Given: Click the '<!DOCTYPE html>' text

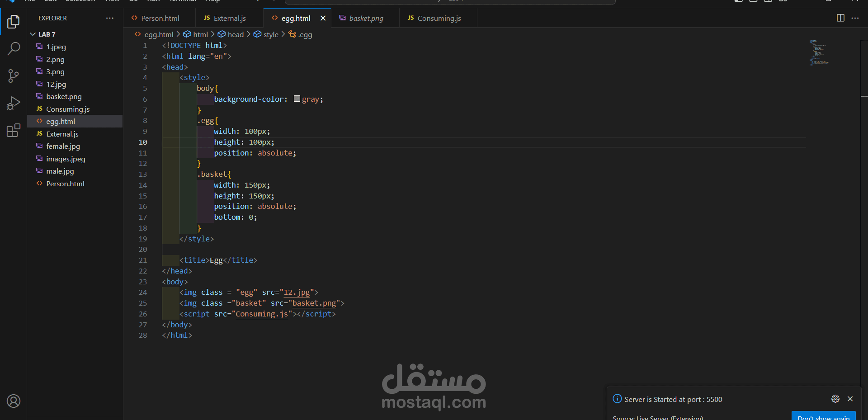Looking at the screenshot, I should [194, 46].
